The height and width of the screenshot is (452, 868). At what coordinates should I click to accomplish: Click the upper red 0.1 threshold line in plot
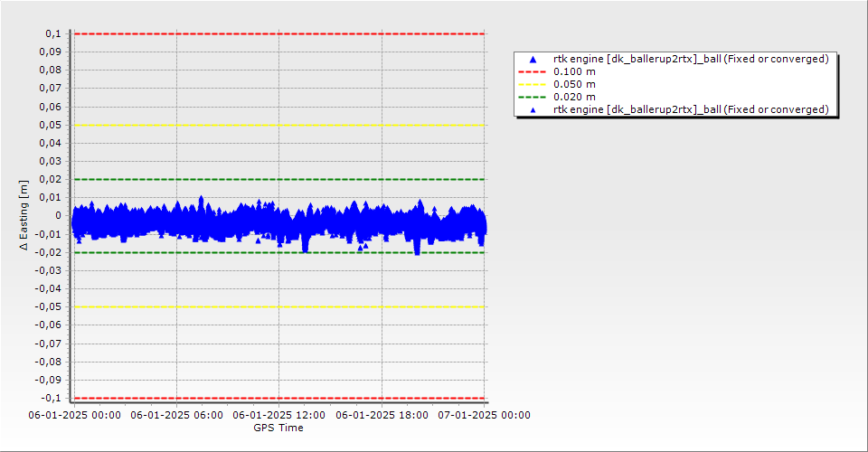[x=279, y=33]
